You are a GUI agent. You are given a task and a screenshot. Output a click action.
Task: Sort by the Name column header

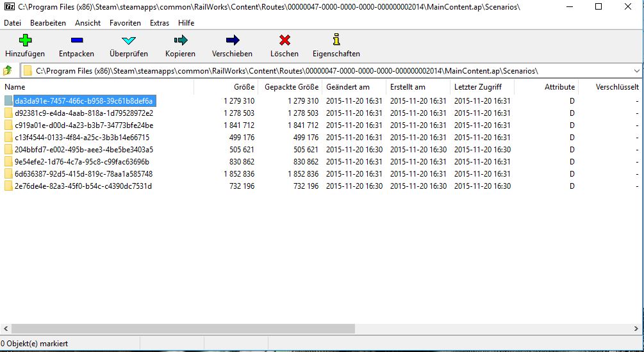coord(97,87)
